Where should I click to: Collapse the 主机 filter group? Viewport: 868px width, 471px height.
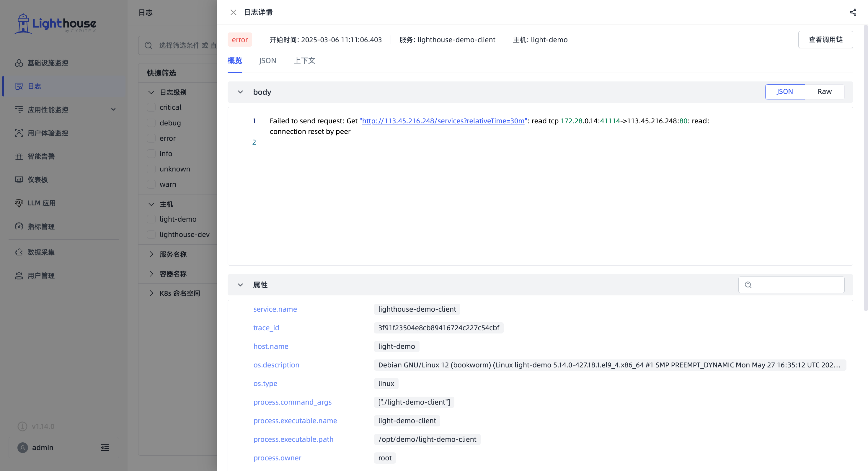point(151,204)
